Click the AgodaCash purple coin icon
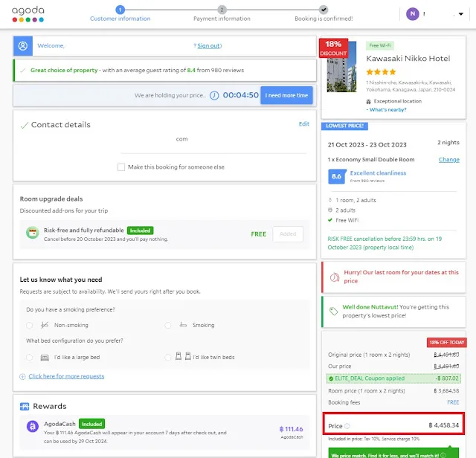Screen dimensions: 476x458 (33, 427)
